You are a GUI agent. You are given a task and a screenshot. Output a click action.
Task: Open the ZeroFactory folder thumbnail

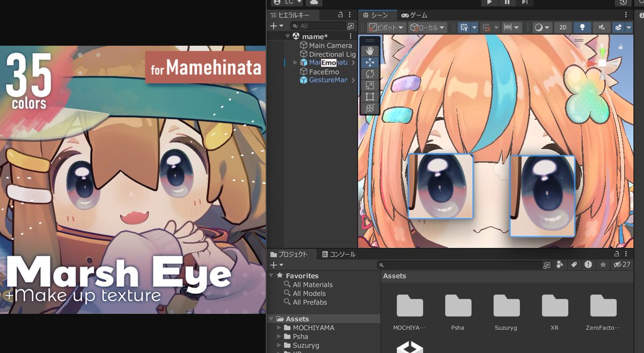[603, 306]
